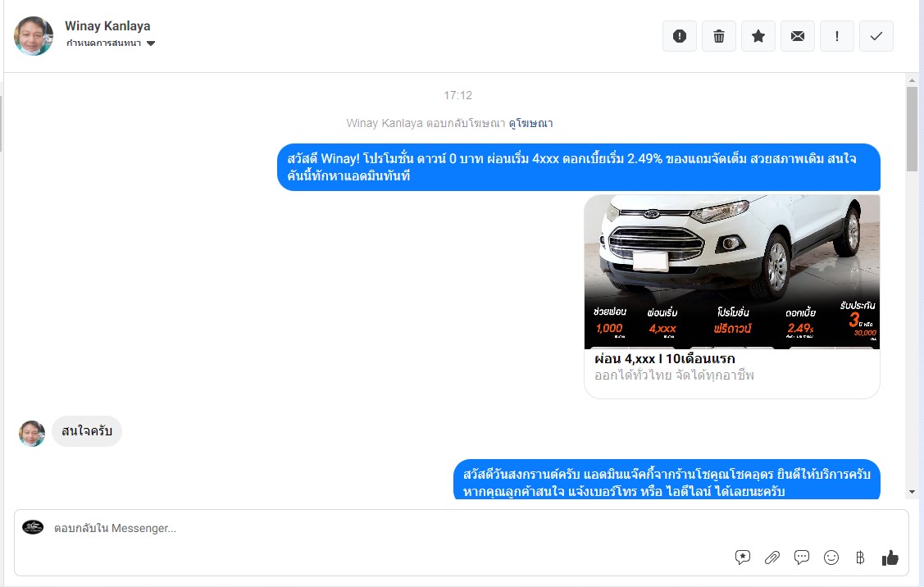This screenshot has height=587, width=924.
Task: Open saved replies speech bubble icon
Action: [743, 557]
